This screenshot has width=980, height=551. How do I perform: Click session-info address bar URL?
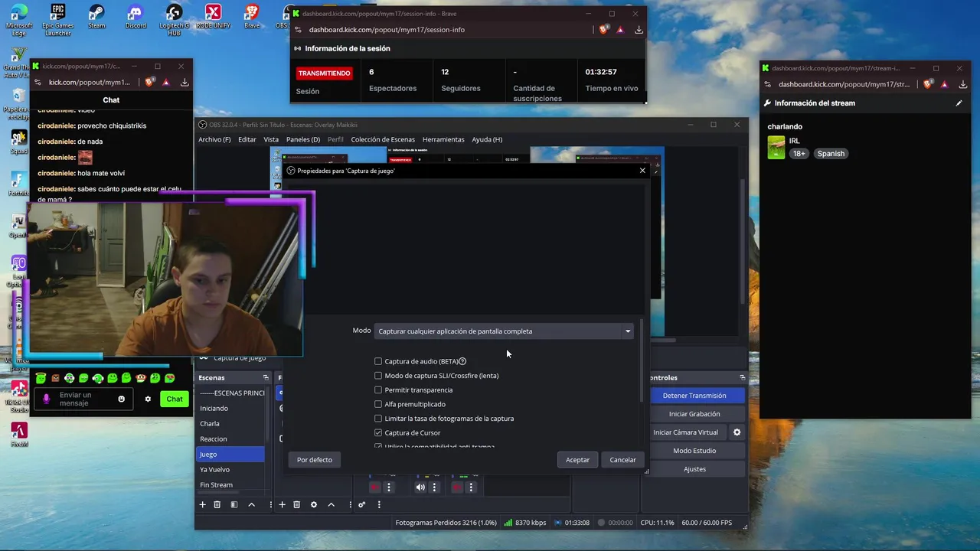(387, 30)
